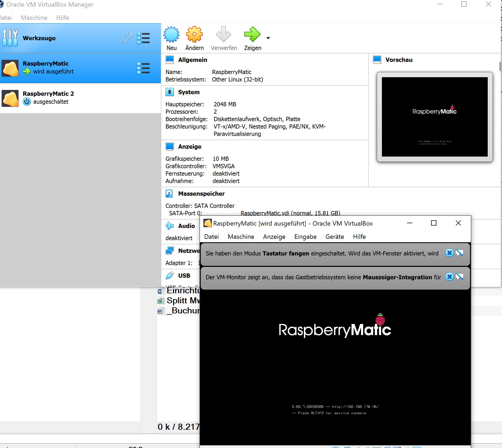Click the Word file starting with _Buchu
The height and width of the screenshot is (448, 502).
tap(179, 311)
